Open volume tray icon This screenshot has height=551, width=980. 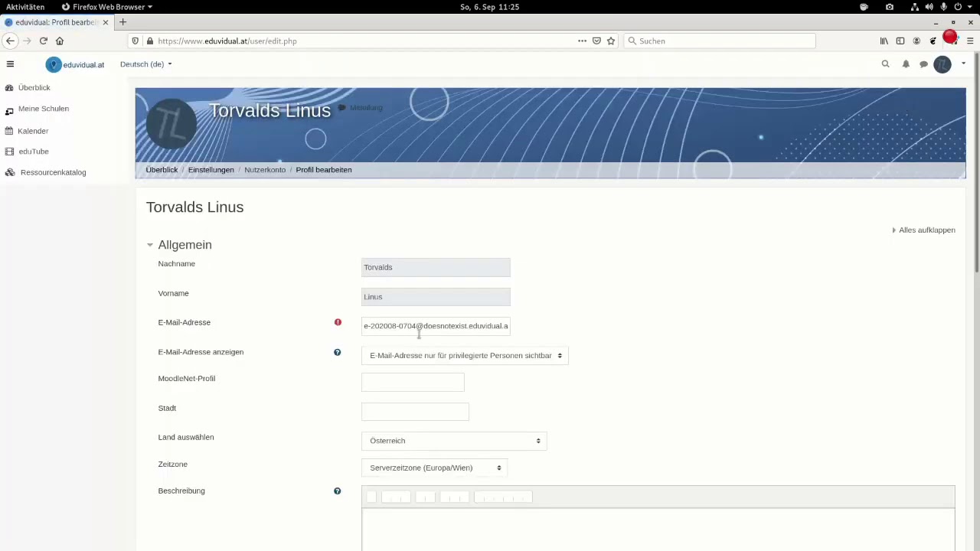coord(929,7)
